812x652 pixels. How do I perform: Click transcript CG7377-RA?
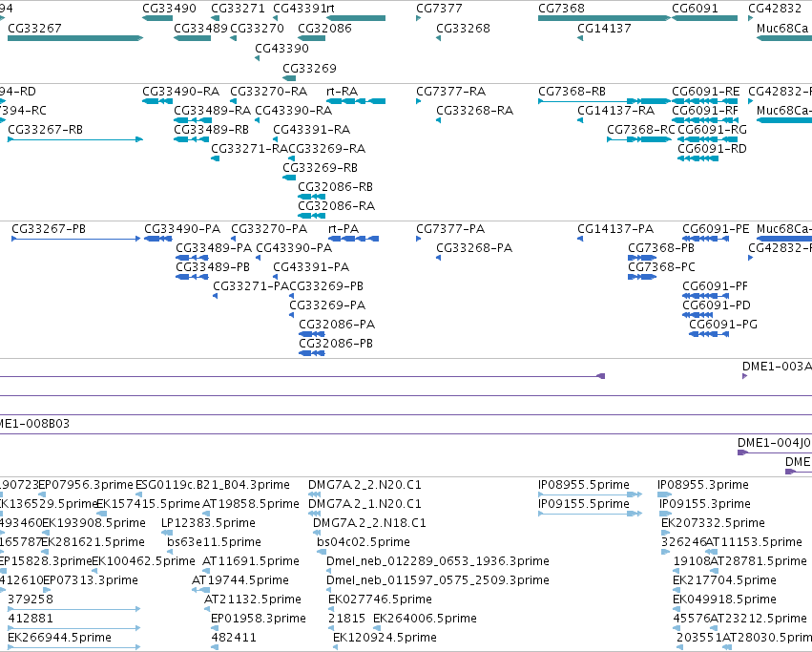[x=451, y=92]
